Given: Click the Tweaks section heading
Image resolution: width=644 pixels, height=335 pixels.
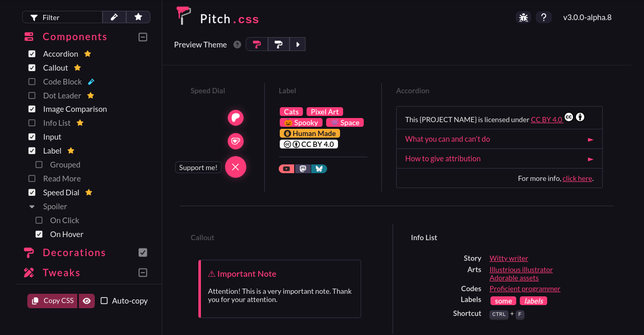Looking at the screenshot, I should coord(61,273).
